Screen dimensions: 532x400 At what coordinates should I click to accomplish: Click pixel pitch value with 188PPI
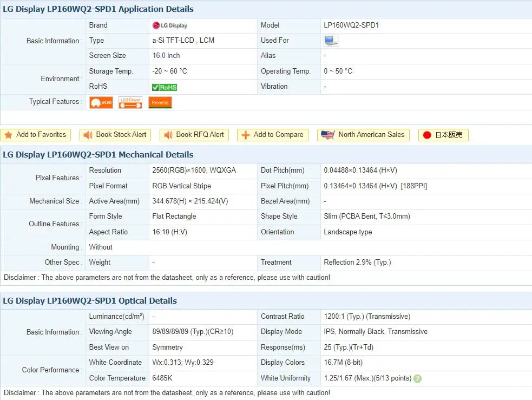tap(375, 186)
